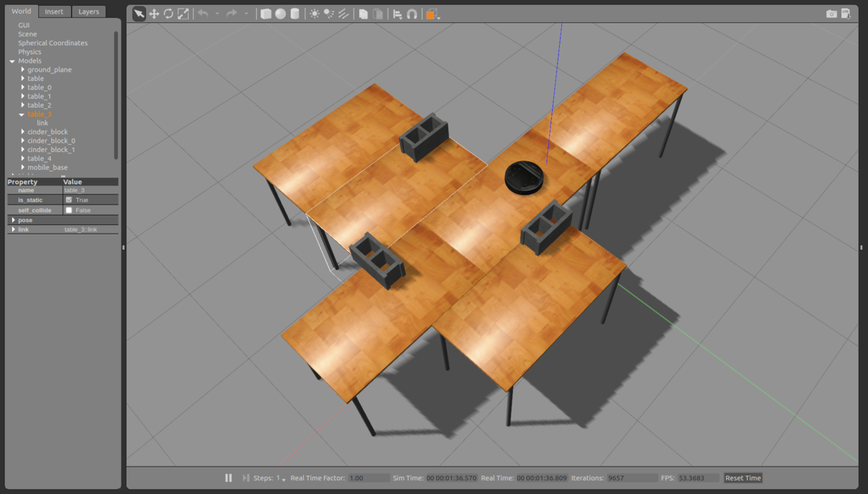This screenshot has height=494, width=868.
Task: Add a spot light
Action: (x=328, y=14)
